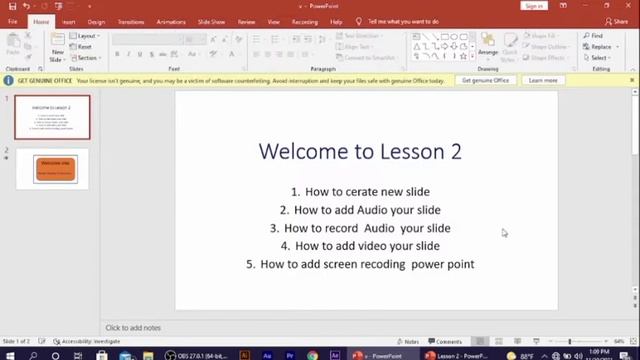Open OBS window from taskbar
640x360 pixels.
197,355
